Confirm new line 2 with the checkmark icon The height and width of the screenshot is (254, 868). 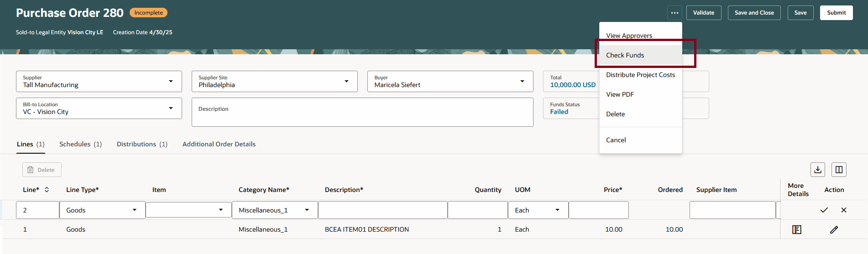(824, 210)
